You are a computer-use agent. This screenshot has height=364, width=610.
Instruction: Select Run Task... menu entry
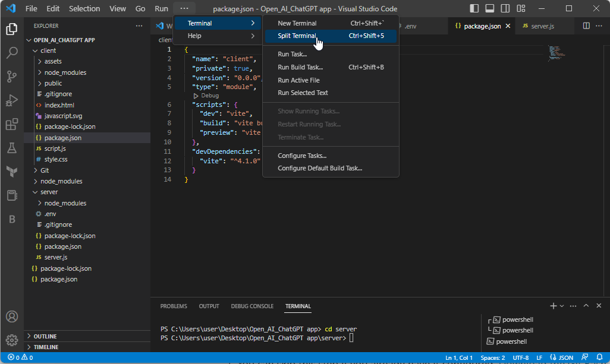click(x=331, y=54)
